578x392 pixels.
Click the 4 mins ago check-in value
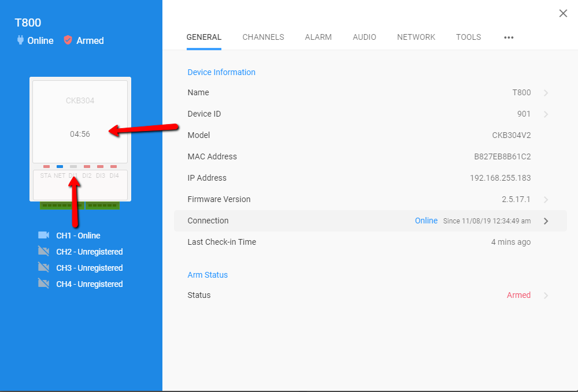[x=510, y=242]
